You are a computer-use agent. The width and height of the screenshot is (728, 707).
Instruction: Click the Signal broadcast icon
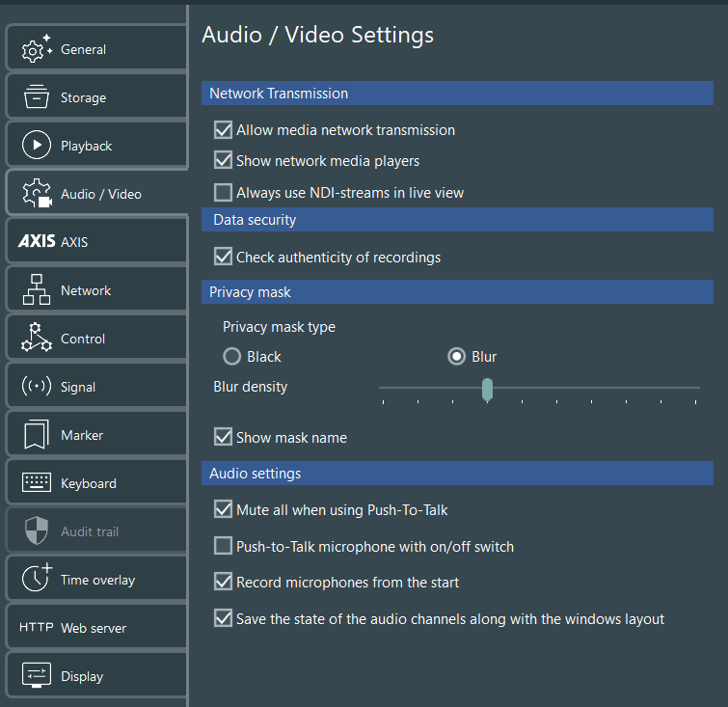coord(37,387)
